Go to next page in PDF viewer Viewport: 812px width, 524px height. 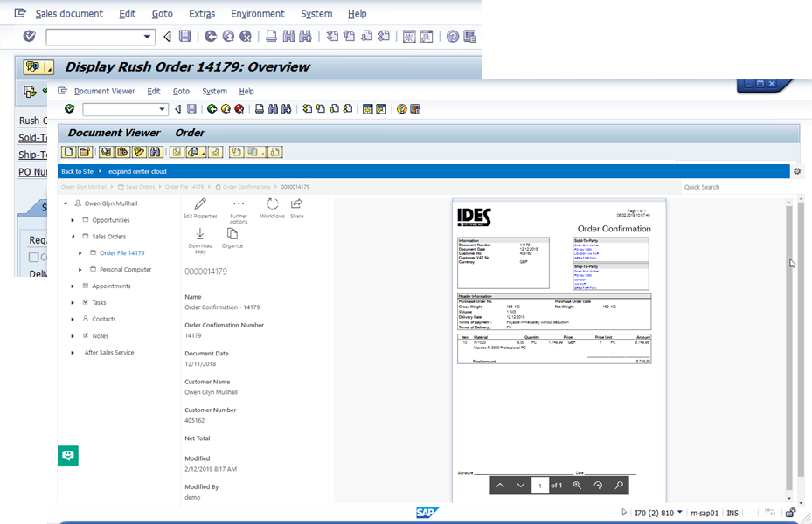coord(520,485)
